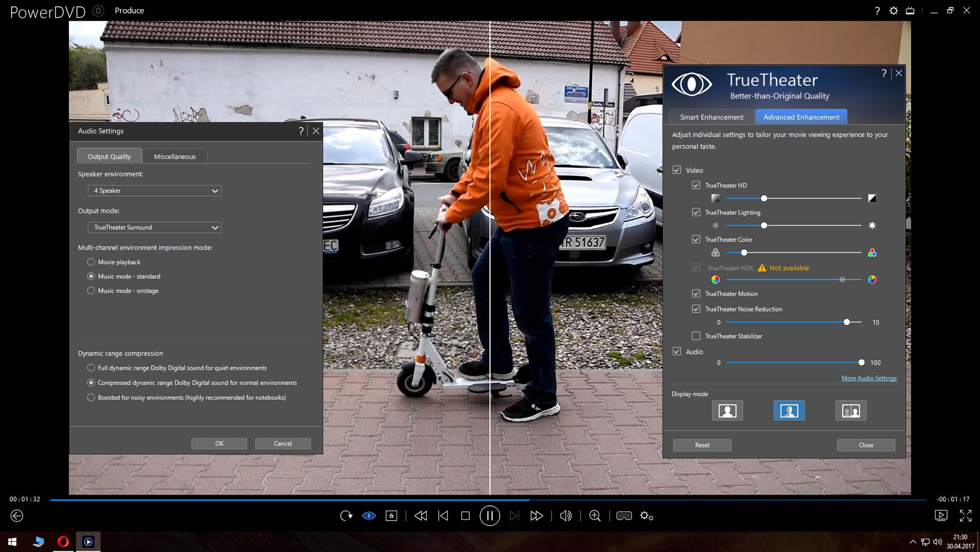Click the Audio level slider handle
This screenshot has width=980, height=552.
point(861,363)
